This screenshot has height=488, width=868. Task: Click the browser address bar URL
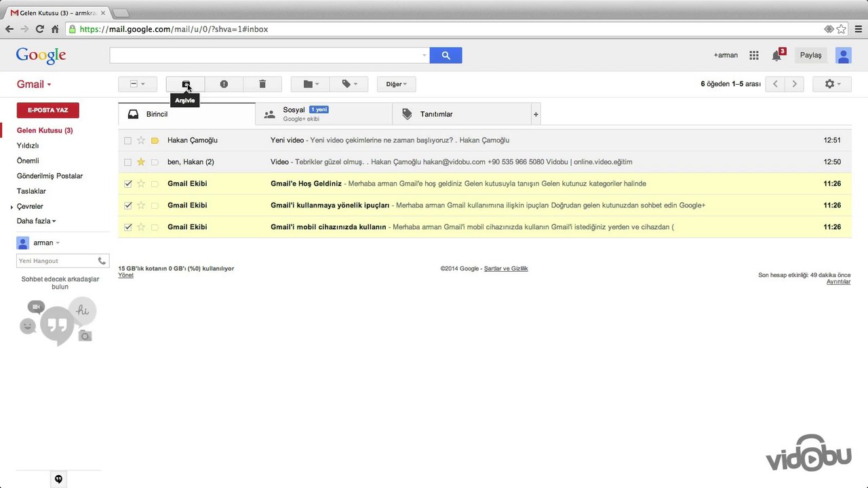(174, 29)
